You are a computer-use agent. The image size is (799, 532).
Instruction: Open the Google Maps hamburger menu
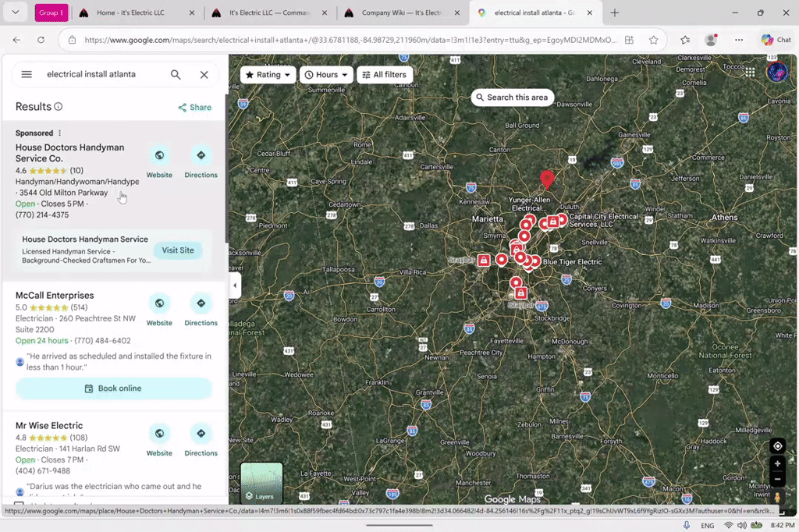(x=27, y=74)
